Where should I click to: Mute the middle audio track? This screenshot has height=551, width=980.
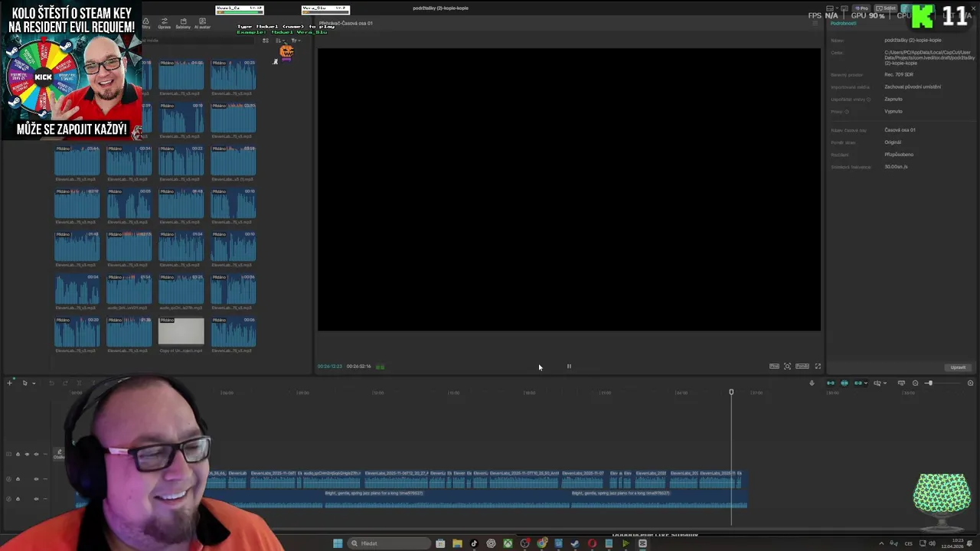(x=36, y=479)
